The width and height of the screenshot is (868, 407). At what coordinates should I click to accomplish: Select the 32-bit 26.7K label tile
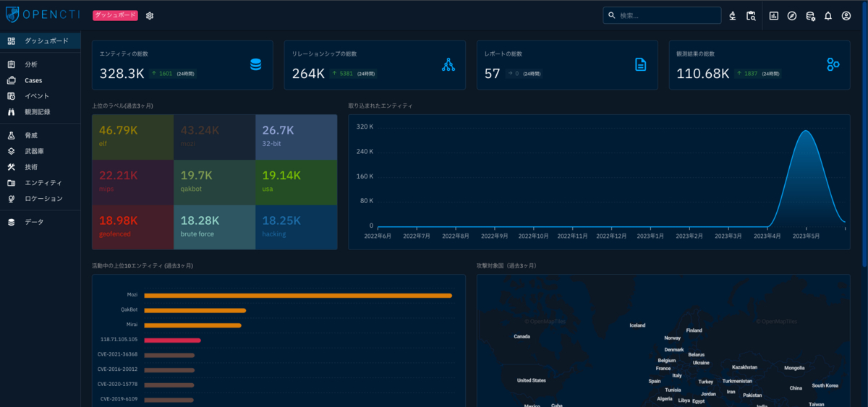point(296,137)
